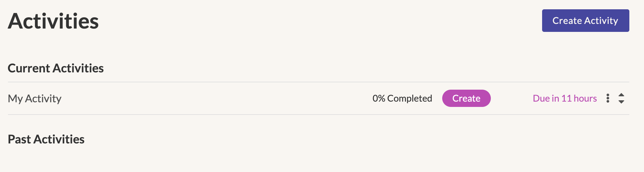Screen dimensions: 644x172
Task: Click the Current Activities section heading
Action: [x=56, y=68]
